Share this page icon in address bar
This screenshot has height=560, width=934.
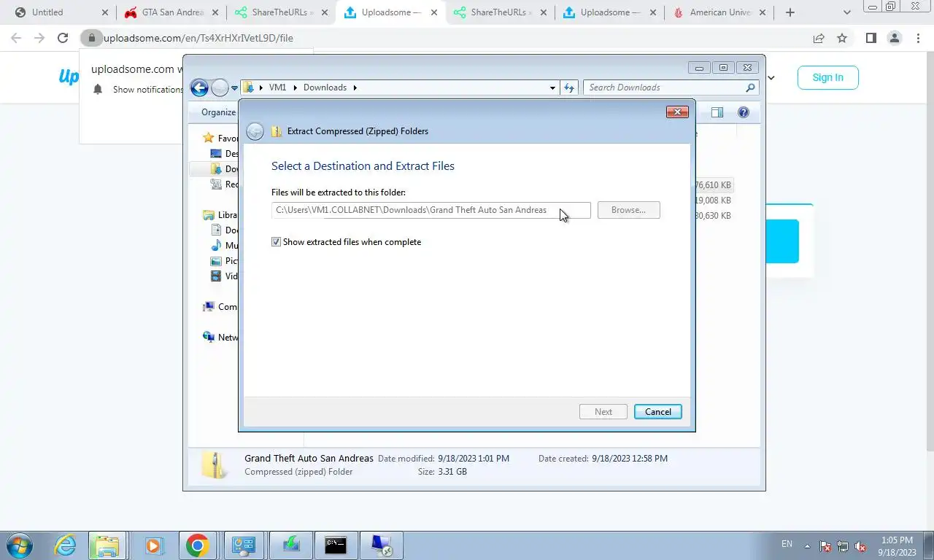point(819,38)
